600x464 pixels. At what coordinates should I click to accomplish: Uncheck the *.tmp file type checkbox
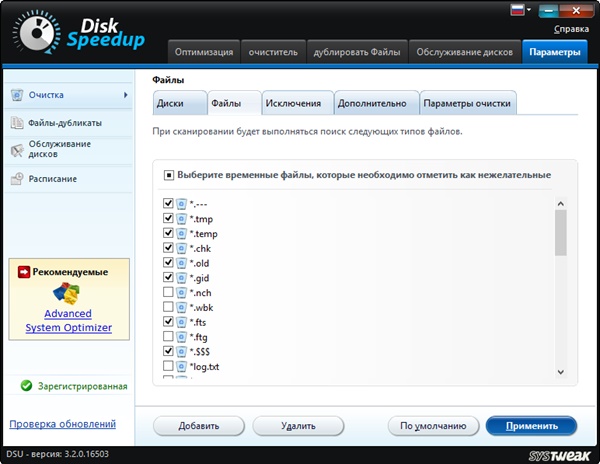(168, 219)
